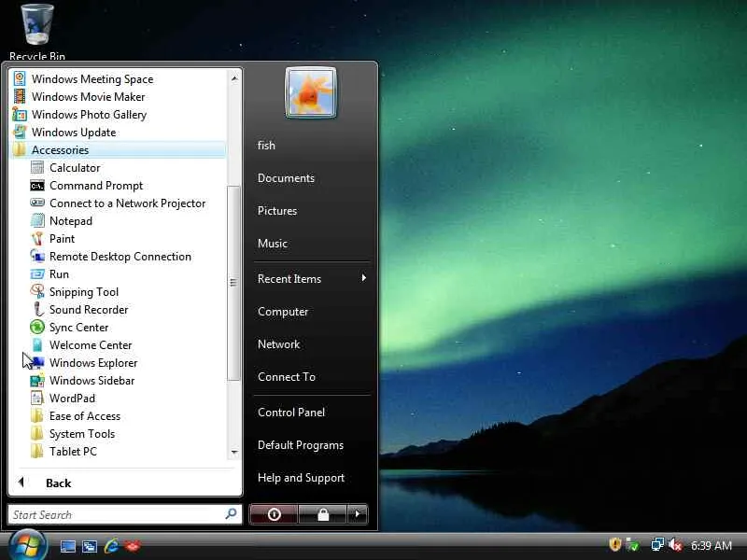Click Show Desktop in Quick Launch
Viewport: 747px width, 560px height.
[x=67, y=546]
